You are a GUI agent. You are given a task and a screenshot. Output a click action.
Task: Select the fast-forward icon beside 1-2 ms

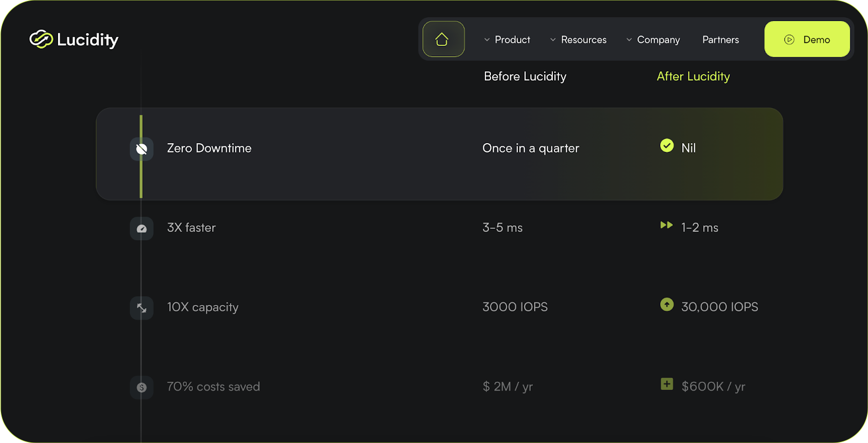[x=666, y=225]
